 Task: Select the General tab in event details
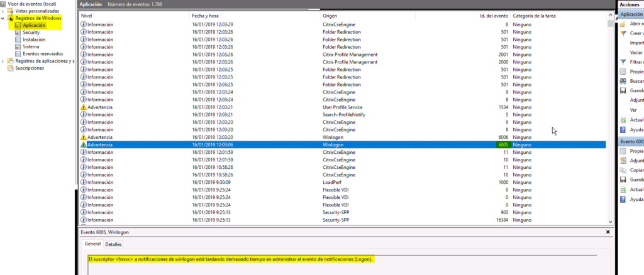tap(92, 244)
